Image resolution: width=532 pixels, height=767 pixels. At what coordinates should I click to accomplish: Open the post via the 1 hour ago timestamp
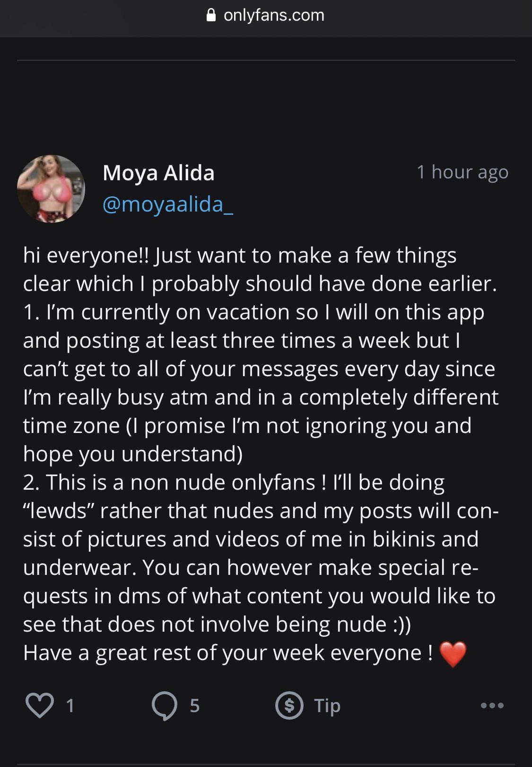point(462,173)
